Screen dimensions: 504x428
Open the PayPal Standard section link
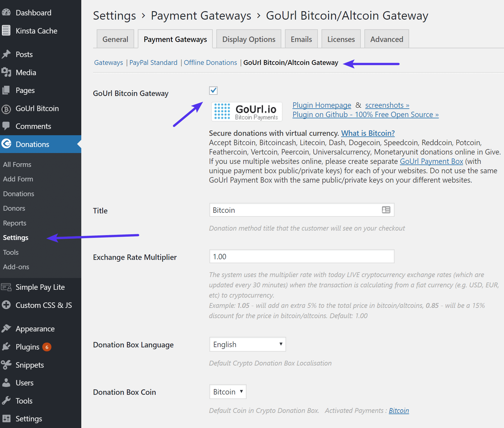[x=153, y=62]
